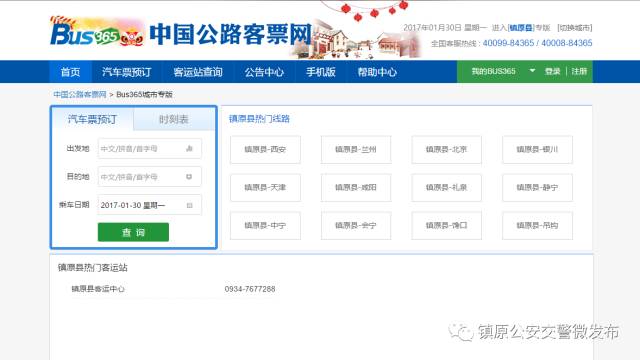Click station phone 0934-7677288
Screen dimensions: 640x360
[x=250, y=289]
